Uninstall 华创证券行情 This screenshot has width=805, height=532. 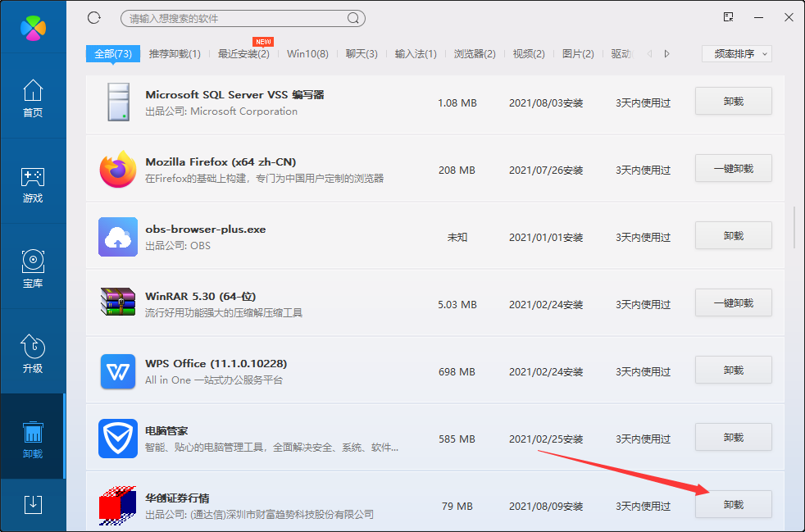733,505
